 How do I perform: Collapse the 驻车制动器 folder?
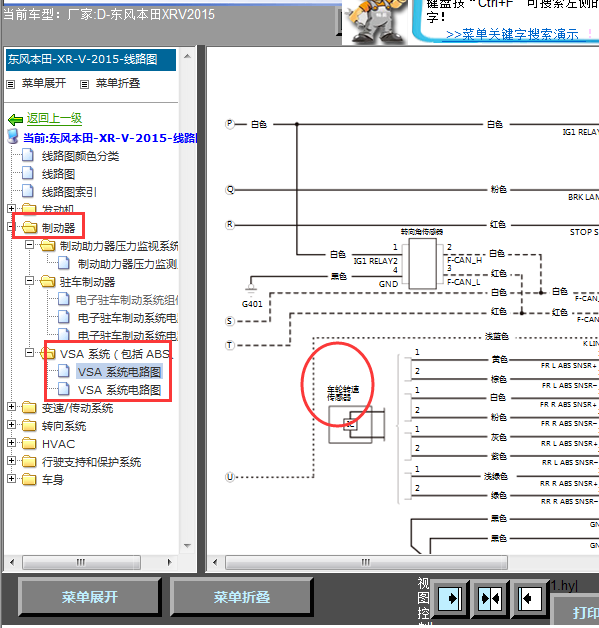tap(29, 280)
